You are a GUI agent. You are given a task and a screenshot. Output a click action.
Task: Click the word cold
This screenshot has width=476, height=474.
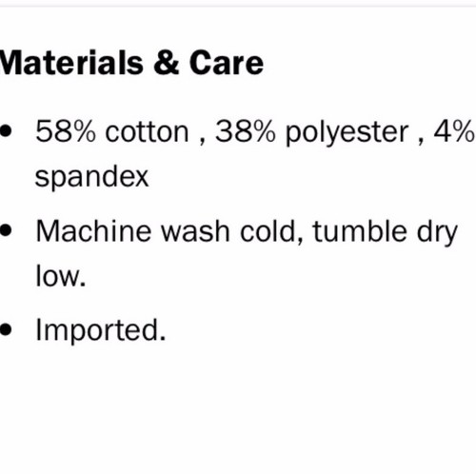tap(271, 230)
